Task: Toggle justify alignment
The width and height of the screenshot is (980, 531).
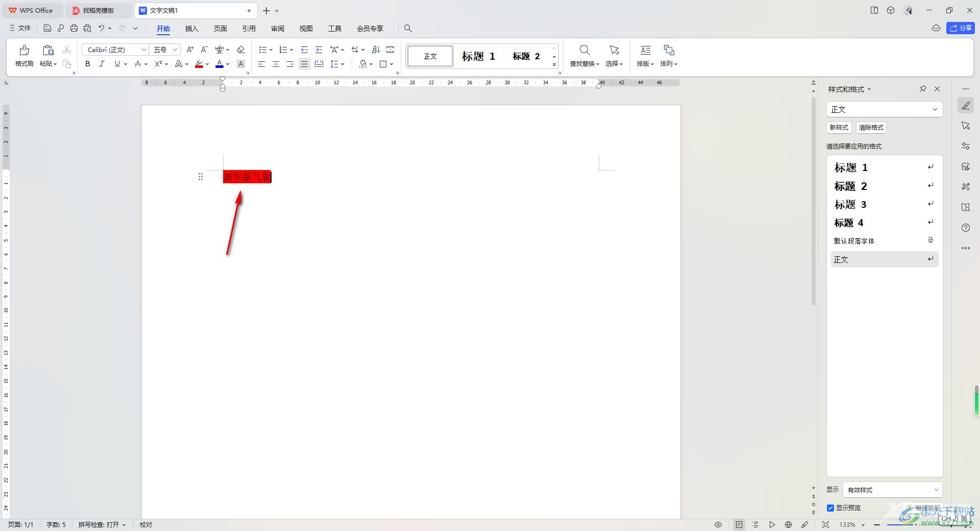Action: click(304, 64)
